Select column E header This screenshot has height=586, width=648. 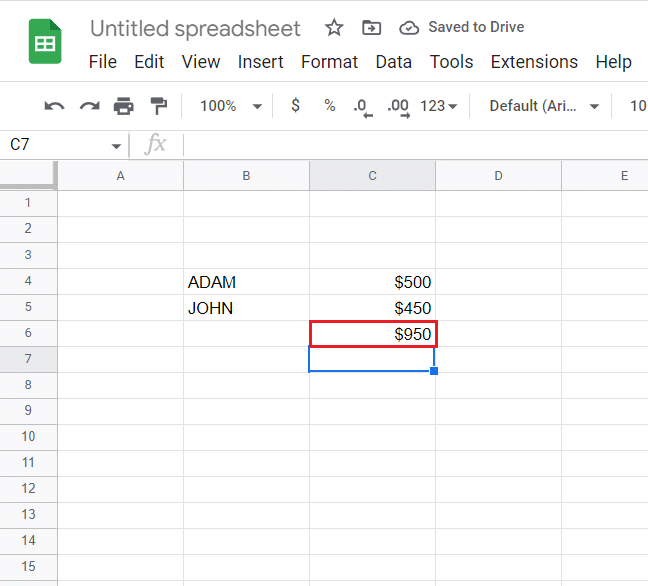pyautogui.click(x=605, y=176)
